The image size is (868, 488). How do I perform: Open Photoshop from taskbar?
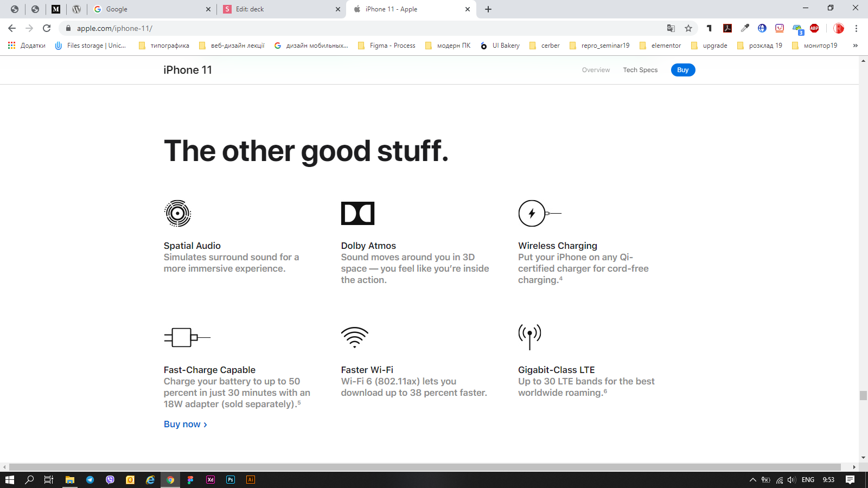tap(231, 480)
